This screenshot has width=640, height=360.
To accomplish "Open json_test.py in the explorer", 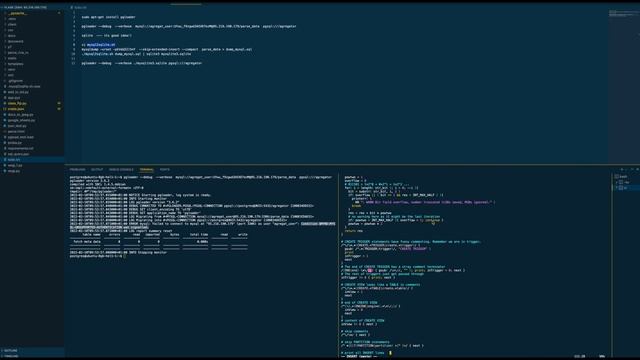I will (x=17, y=126).
